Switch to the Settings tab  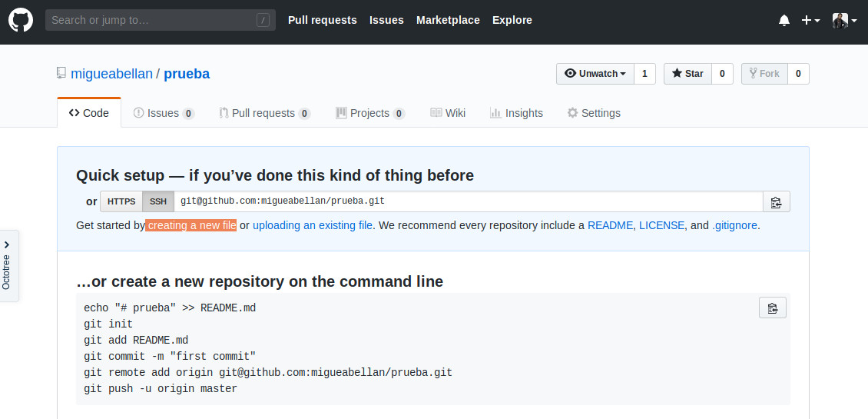594,113
